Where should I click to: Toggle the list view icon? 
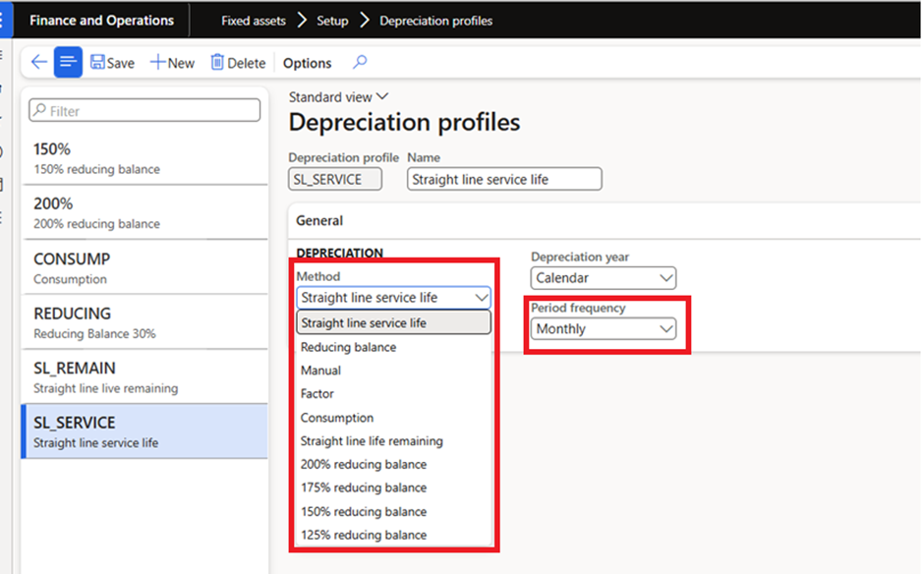point(68,63)
